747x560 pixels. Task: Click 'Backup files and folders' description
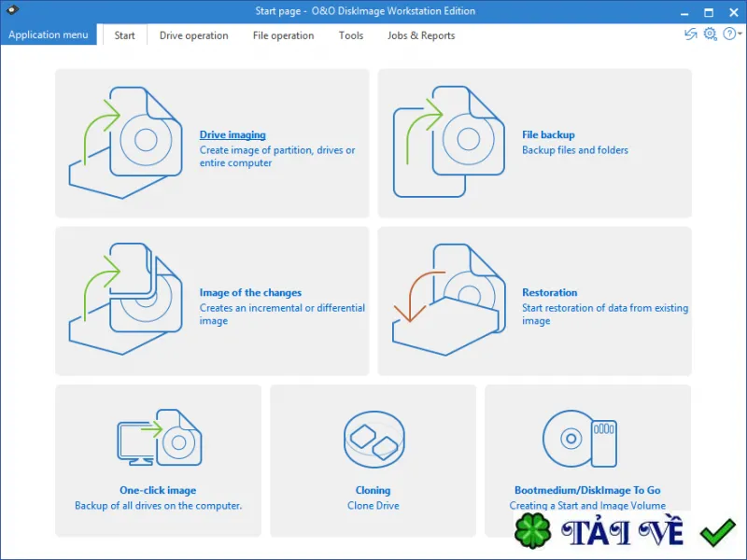point(575,150)
